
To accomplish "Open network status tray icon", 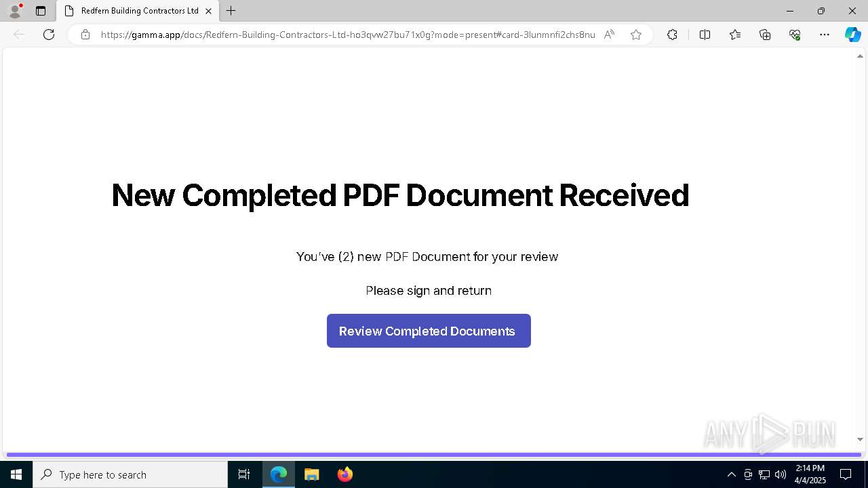I will tap(764, 474).
